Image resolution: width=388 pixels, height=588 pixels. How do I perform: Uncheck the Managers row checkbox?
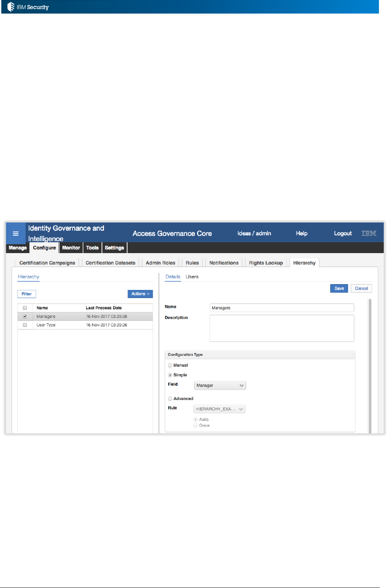coord(25,316)
